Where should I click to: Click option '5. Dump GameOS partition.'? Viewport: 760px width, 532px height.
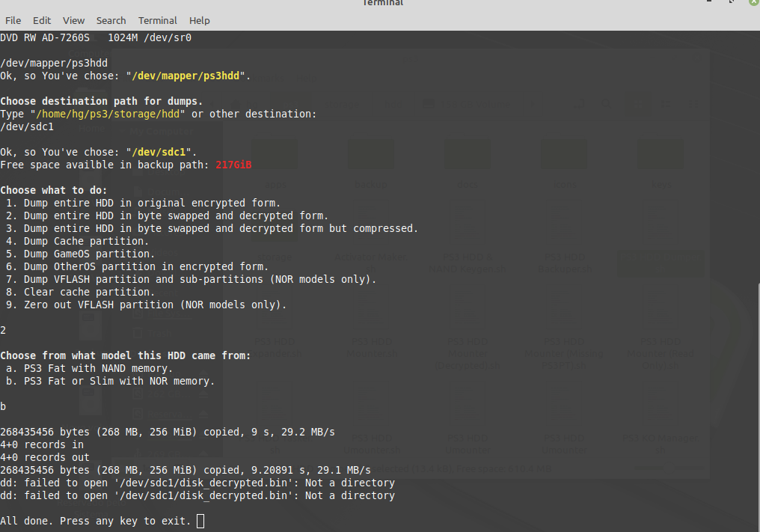pos(81,254)
